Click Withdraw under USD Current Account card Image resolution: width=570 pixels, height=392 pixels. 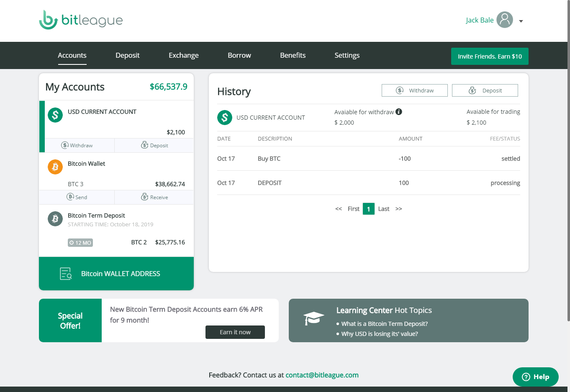(x=77, y=145)
